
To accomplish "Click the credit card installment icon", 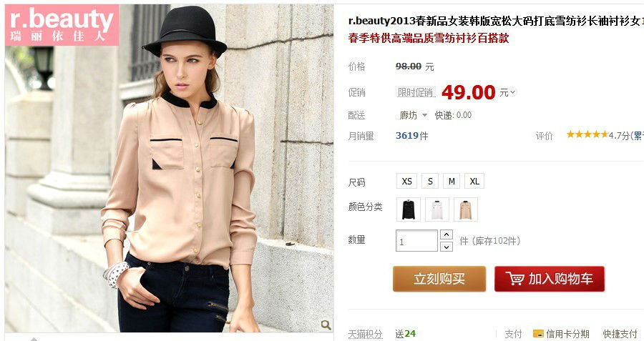I will 538,334.
